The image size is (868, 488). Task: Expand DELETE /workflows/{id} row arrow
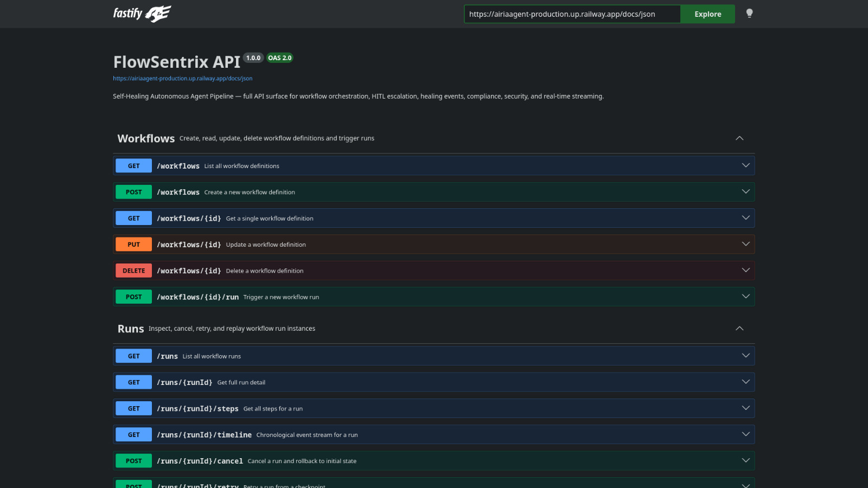pyautogui.click(x=746, y=270)
